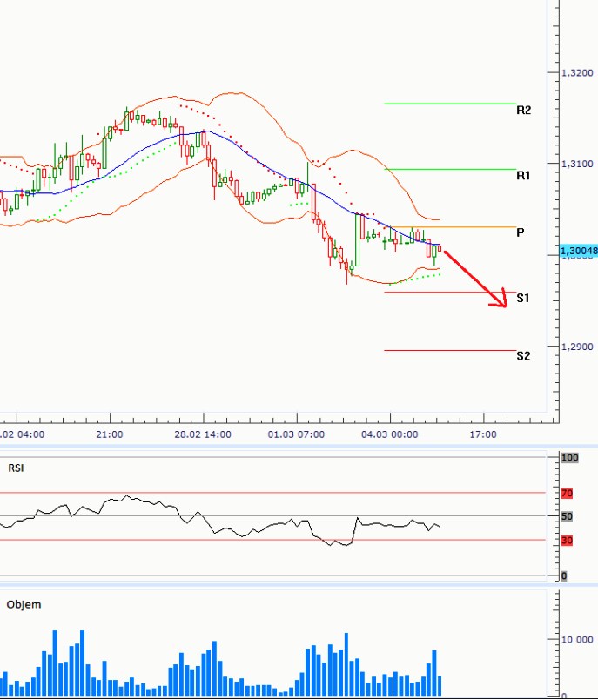
Task: Click the current price tag 1,30048
Action: [579, 251]
